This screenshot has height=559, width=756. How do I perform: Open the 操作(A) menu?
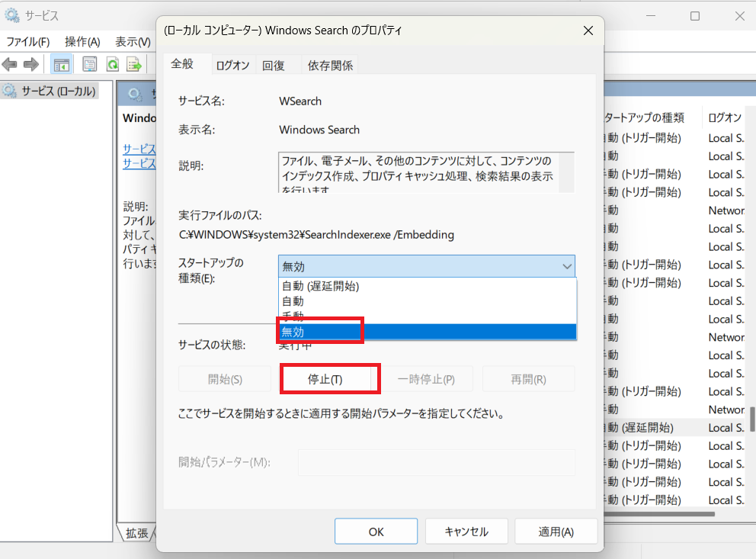(x=82, y=42)
